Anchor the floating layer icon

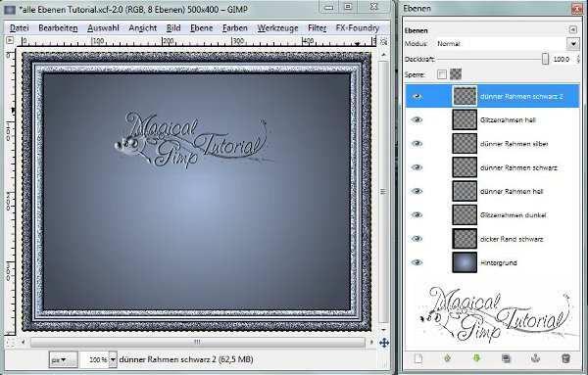pos(535,358)
